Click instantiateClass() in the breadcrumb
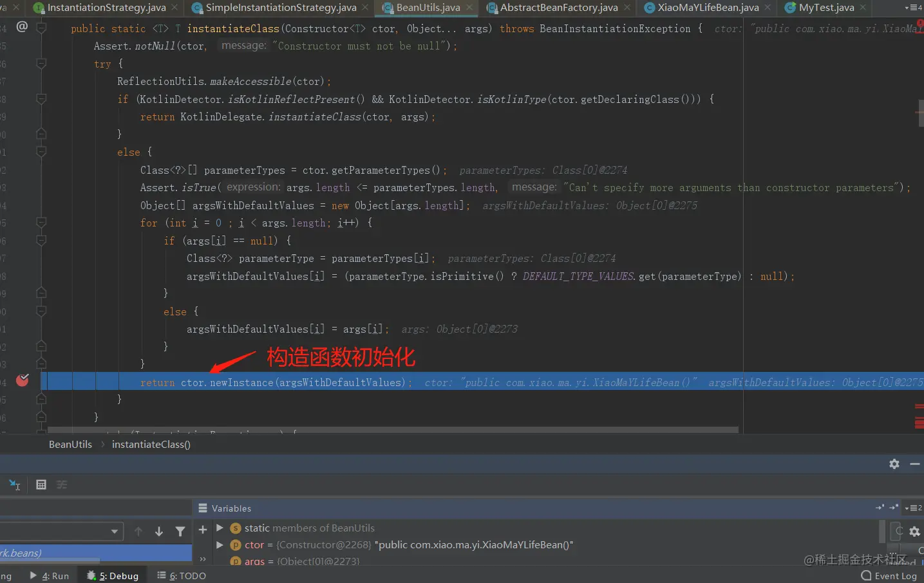924x583 pixels. pos(151,445)
